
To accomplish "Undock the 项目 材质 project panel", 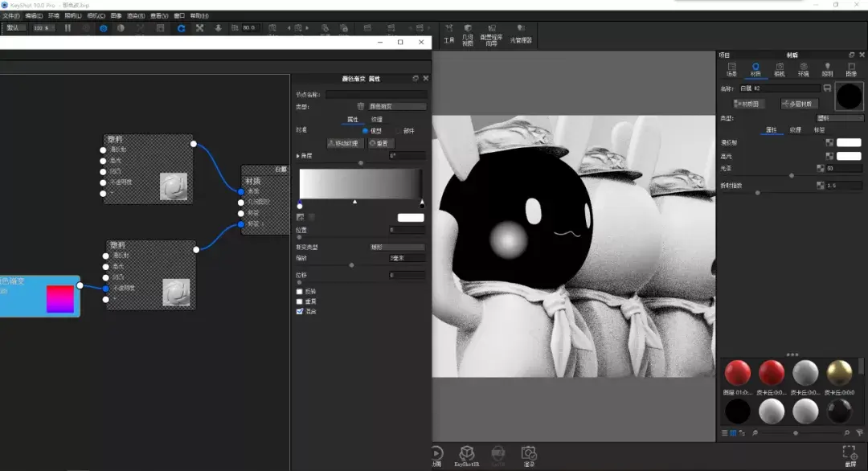I will coord(851,55).
